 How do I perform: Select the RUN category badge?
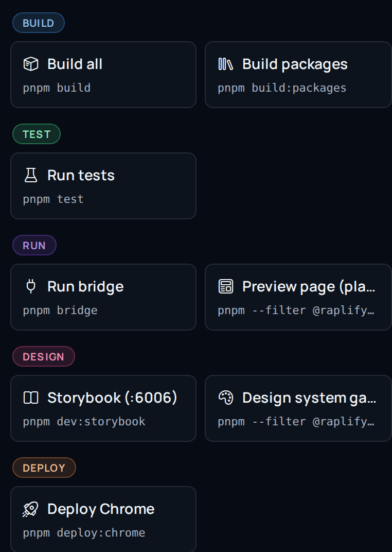34,246
